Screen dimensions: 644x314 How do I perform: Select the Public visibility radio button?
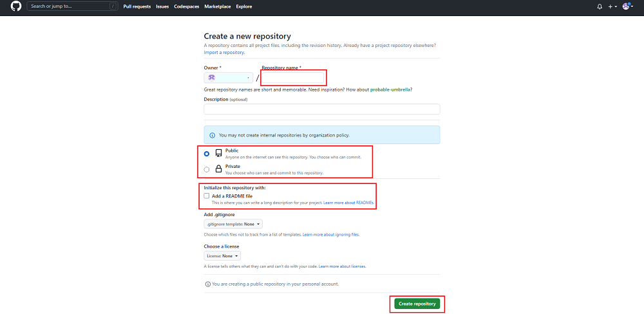pyautogui.click(x=207, y=154)
